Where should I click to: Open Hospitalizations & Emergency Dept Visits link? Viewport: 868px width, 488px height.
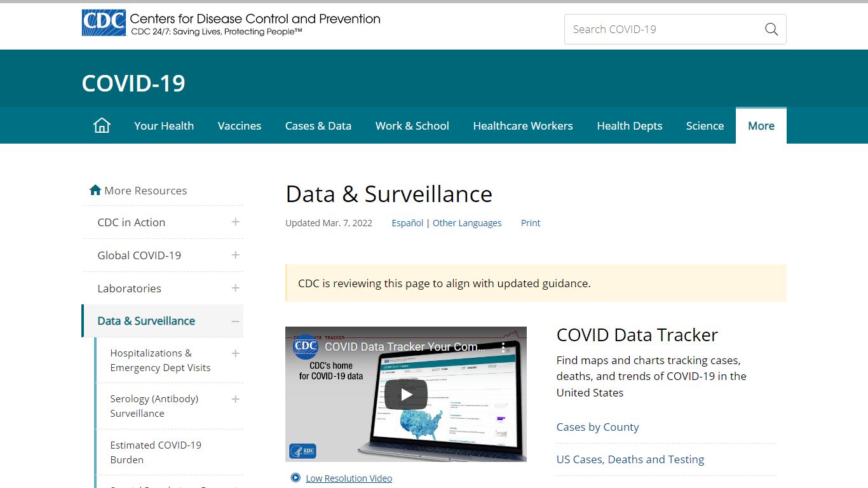[160, 360]
